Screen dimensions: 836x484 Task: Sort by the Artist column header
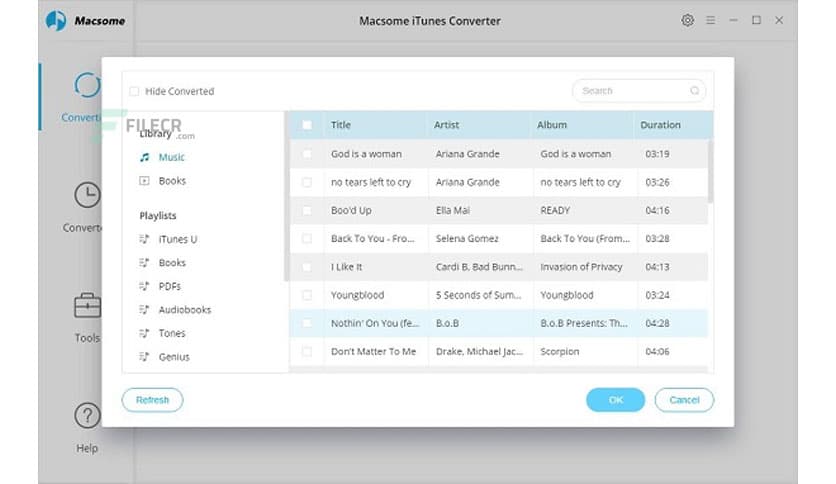[446, 125]
